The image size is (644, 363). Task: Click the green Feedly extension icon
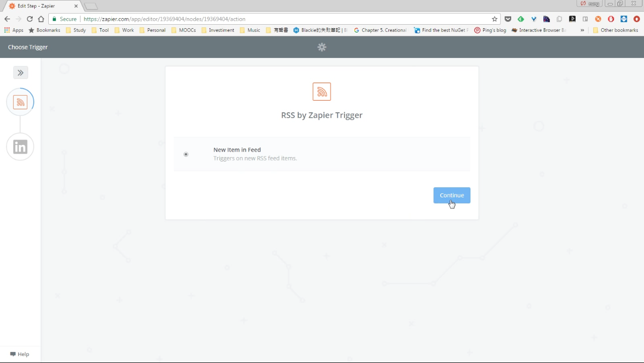point(521,19)
